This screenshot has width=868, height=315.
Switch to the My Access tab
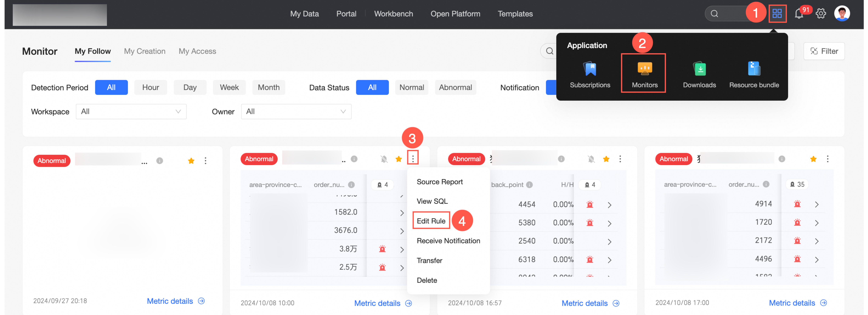tap(197, 51)
